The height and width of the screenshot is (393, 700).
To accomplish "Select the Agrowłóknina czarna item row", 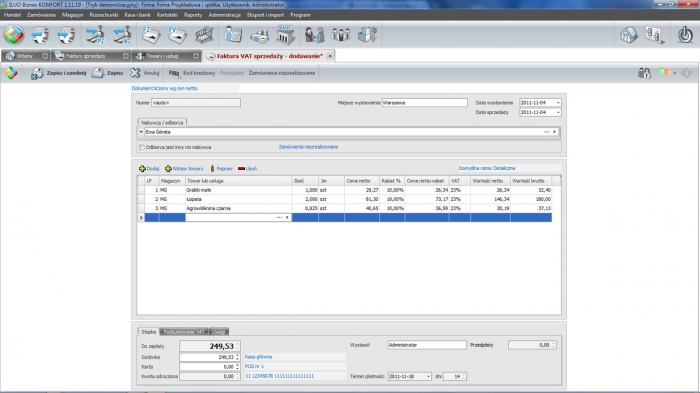I will (344, 208).
